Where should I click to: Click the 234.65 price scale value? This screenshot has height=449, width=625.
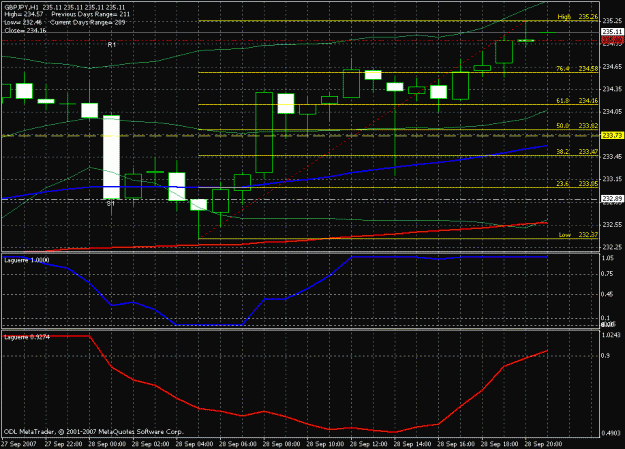[613, 67]
